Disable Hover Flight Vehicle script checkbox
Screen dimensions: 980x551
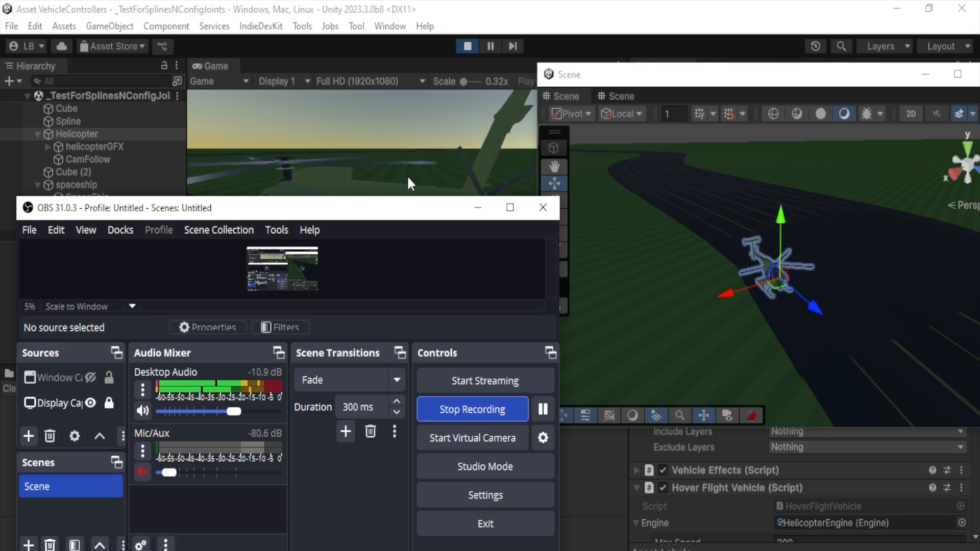coord(663,488)
